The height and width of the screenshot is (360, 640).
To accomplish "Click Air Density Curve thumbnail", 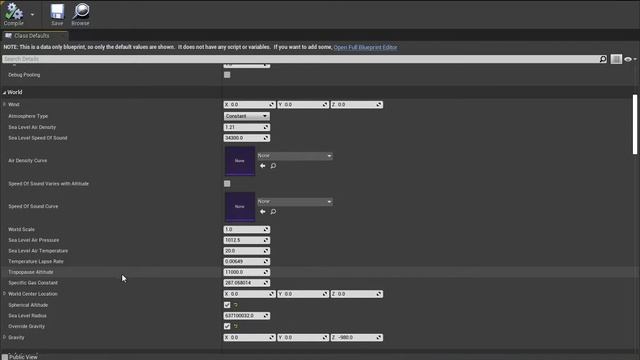I will (x=240, y=161).
